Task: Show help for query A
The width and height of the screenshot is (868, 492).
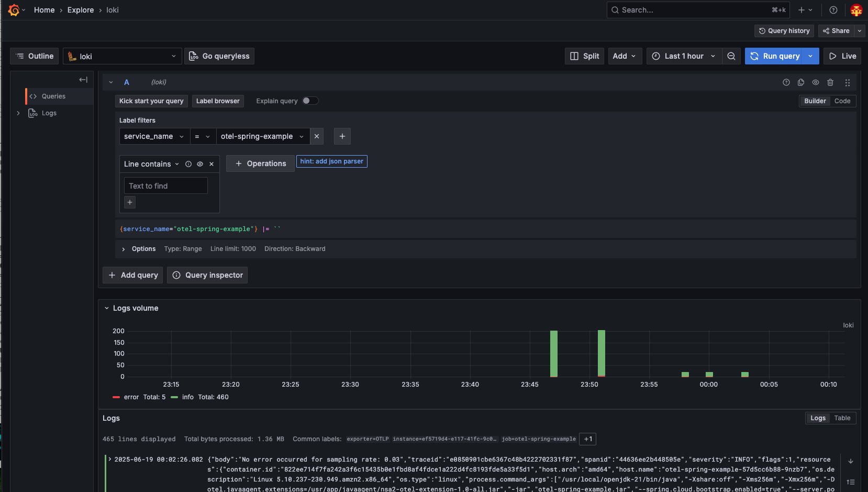Action: point(786,82)
